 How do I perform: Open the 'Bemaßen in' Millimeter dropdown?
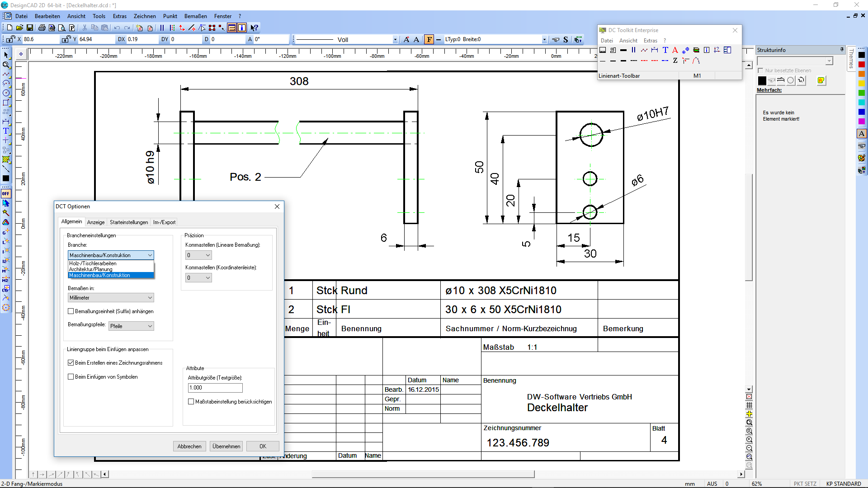pyautogui.click(x=111, y=298)
